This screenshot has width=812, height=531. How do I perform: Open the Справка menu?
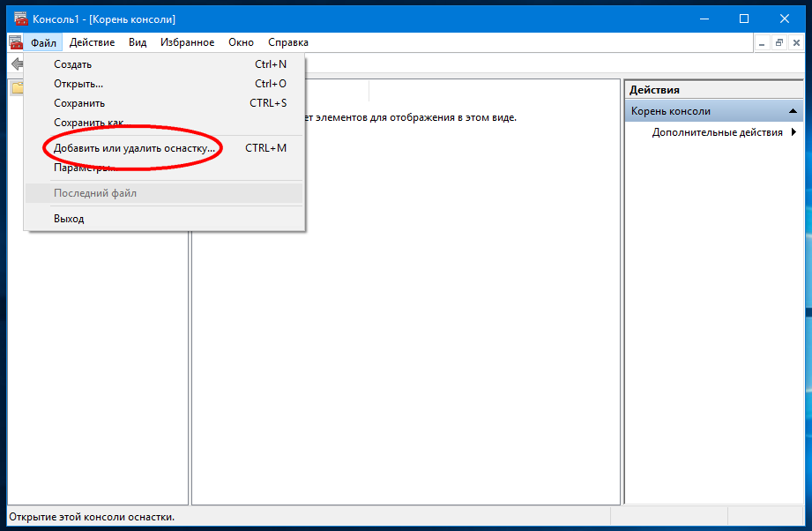tap(287, 42)
